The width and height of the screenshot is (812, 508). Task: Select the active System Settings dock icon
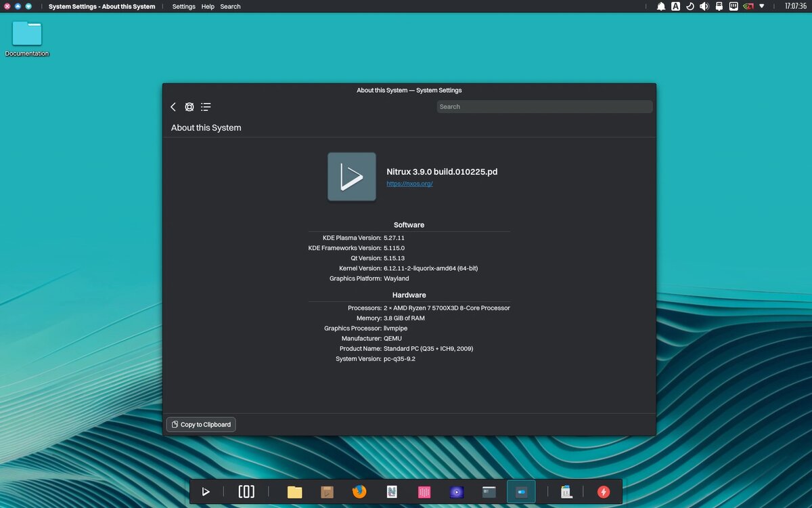point(522,491)
